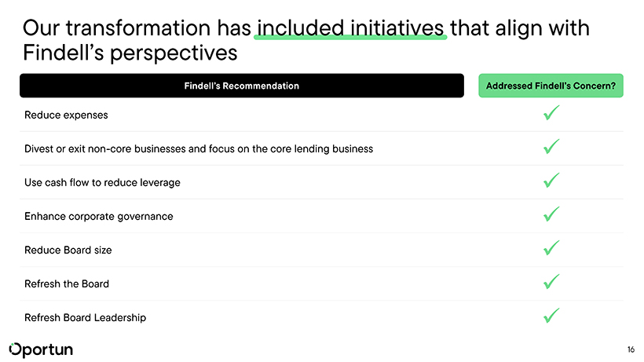Click the underlined "included initiatives" text
Screen dimensions: 644x362
(x=350, y=29)
